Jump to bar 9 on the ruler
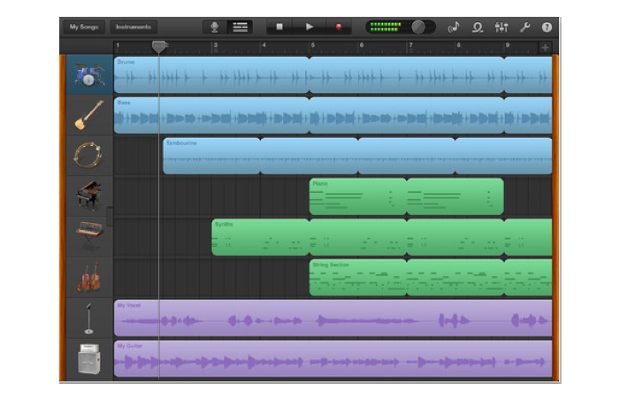Viewport: 620px width, 400px height. click(508, 45)
